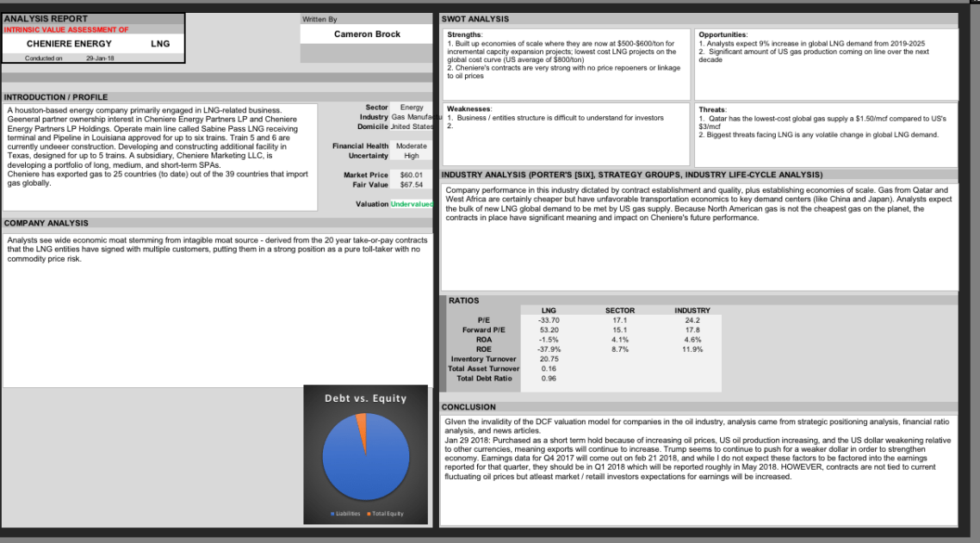Image resolution: width=980 pixels, height=543 pixels.
Task: Click inside the Conclusion text box
Action: [x=698, y=465]
